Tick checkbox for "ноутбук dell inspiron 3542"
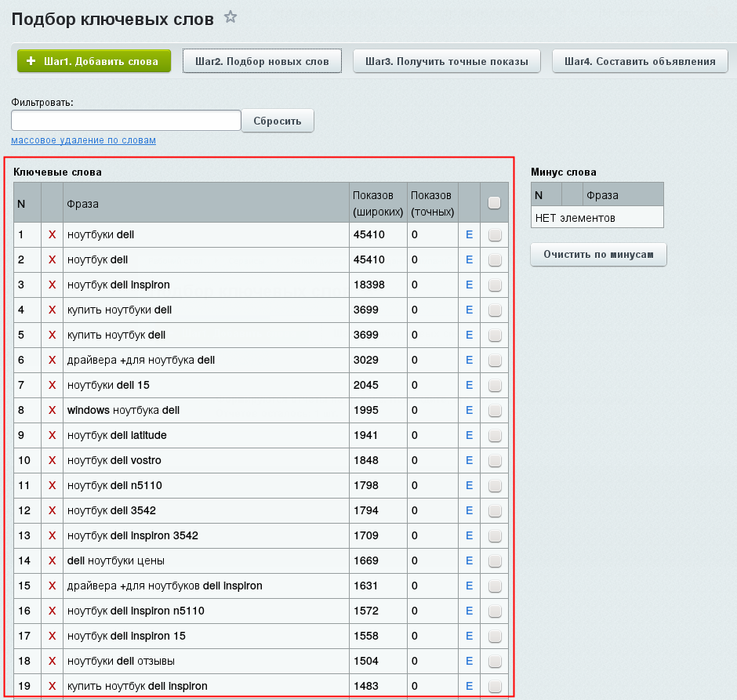The height and width of the screenshot is (700, 737). [495, 536]
